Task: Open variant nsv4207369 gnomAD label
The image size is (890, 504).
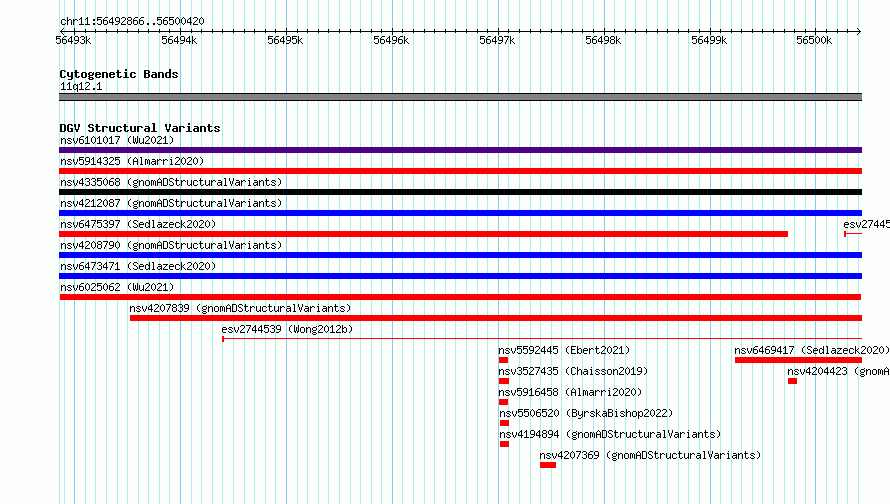Action: point(650,455)
